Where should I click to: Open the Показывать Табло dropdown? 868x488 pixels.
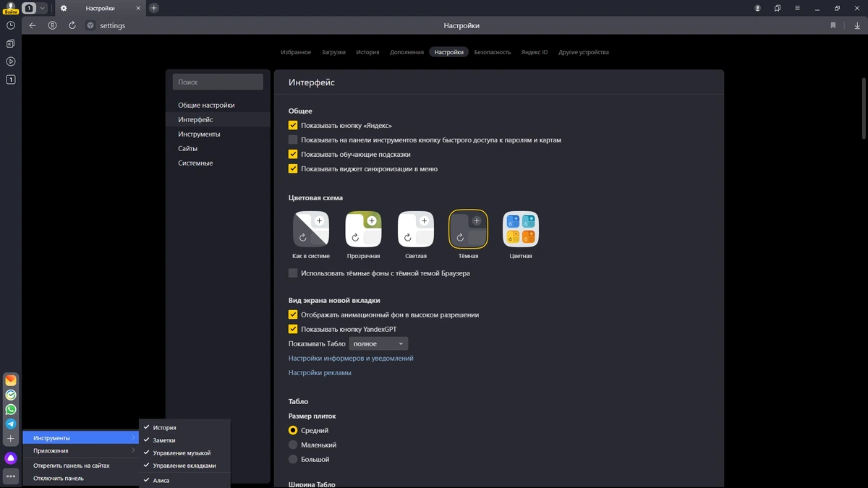pos(378,344)
